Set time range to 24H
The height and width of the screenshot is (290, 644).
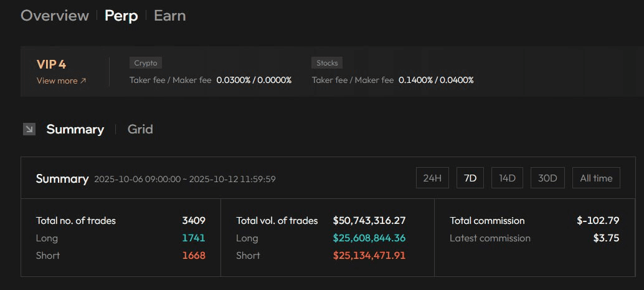coord(432,178)
